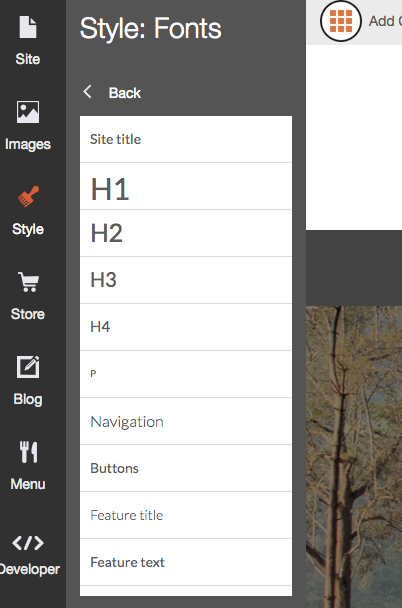
Task: Open the Images panel icon
Action: coord(28,112)
